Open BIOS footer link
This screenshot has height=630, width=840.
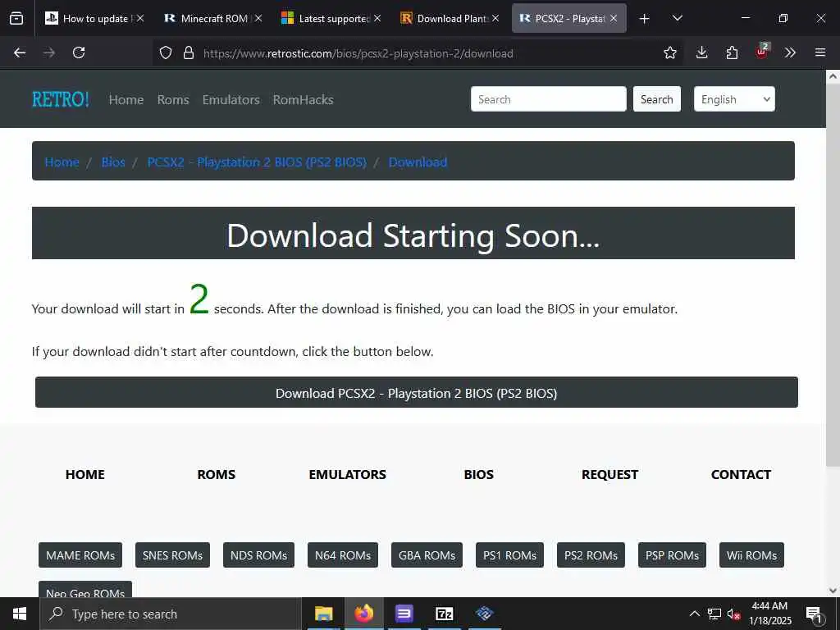(x=479, y=475)
